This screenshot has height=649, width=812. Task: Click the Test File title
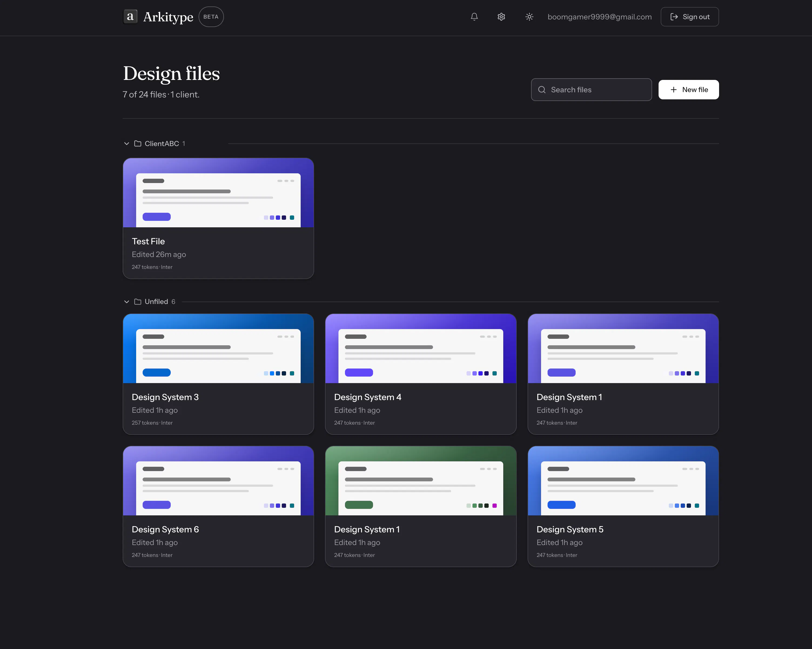pyautogui.click(x=148, y=241)
